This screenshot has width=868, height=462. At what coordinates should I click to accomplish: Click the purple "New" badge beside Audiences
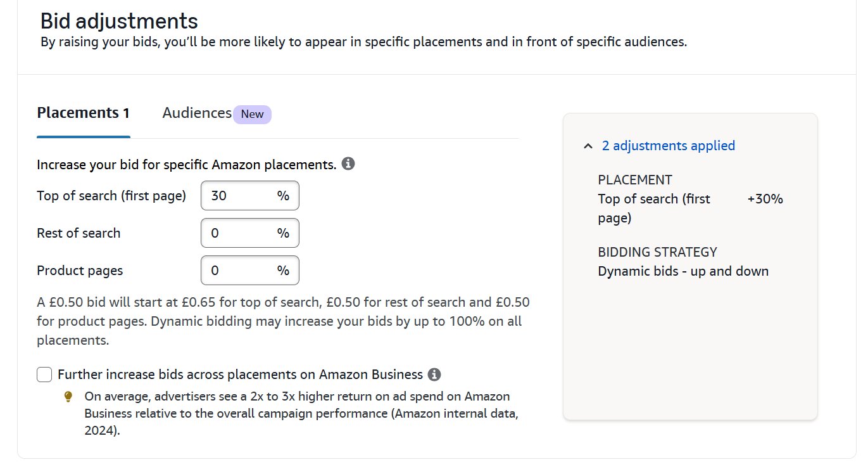pyautogui.click(x=252, y=114)
